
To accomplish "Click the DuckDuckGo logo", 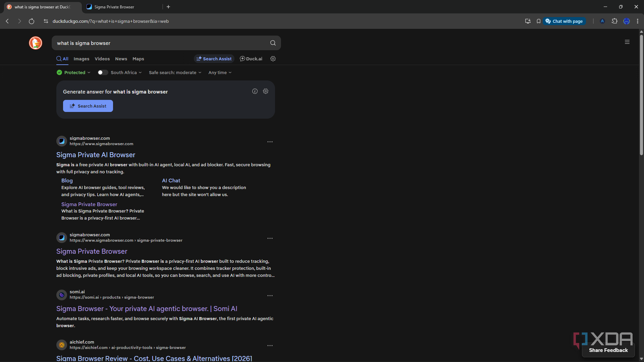I will (36, 43).
